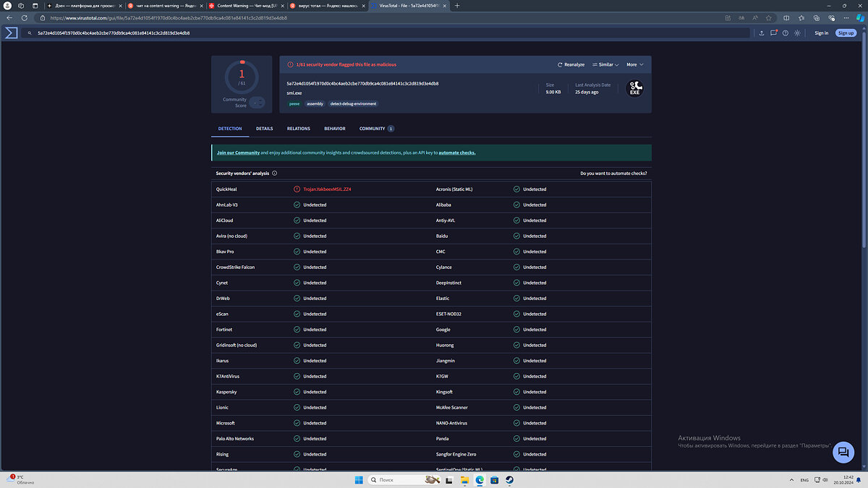Image resolution: width=868 pixels, height=488 pixels.
Task: Open Steam from the taskbar
Action: pyautogui.click(x=509, y=479)
